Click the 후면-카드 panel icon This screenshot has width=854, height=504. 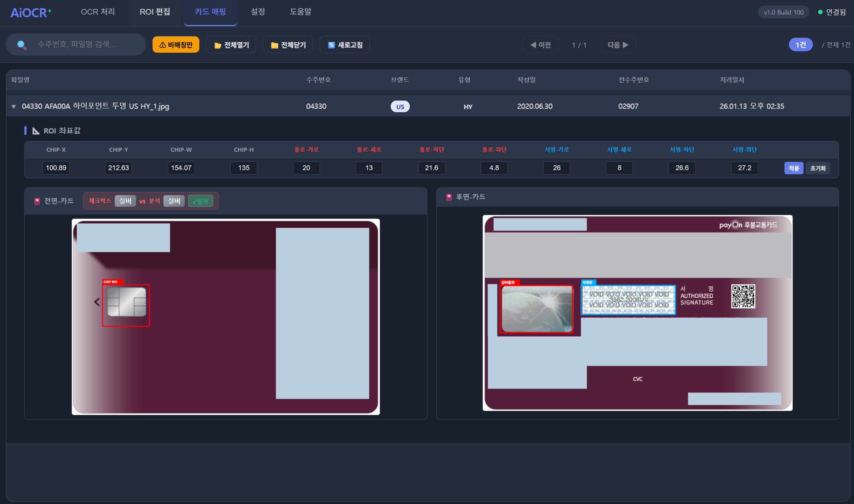[x=449, y=197]
